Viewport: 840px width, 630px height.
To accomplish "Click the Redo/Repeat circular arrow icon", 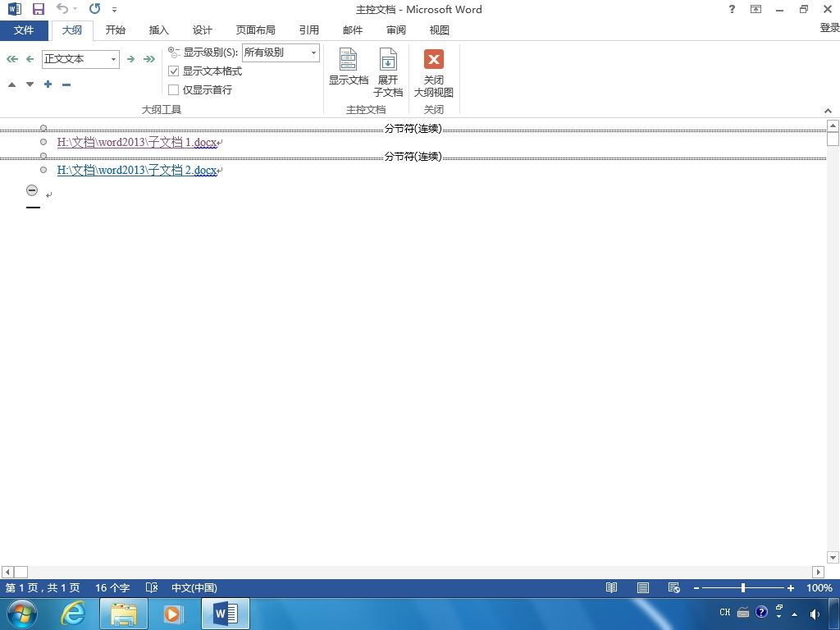I will click(x=95, y=8).
